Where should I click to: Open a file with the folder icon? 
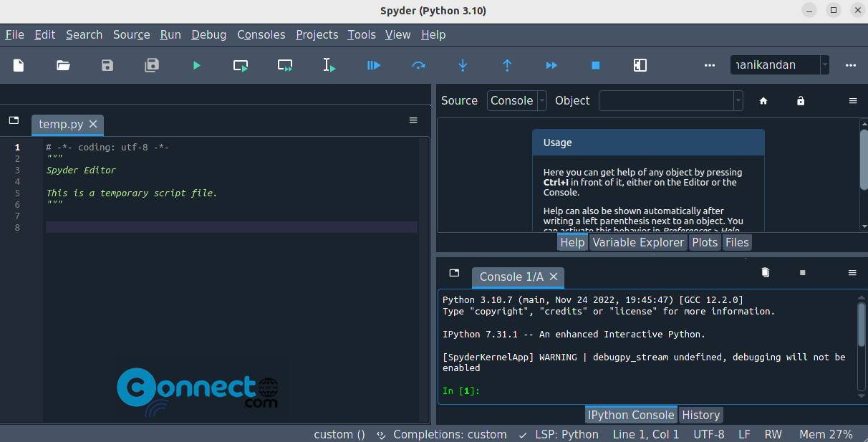click(x=63, y=65)
